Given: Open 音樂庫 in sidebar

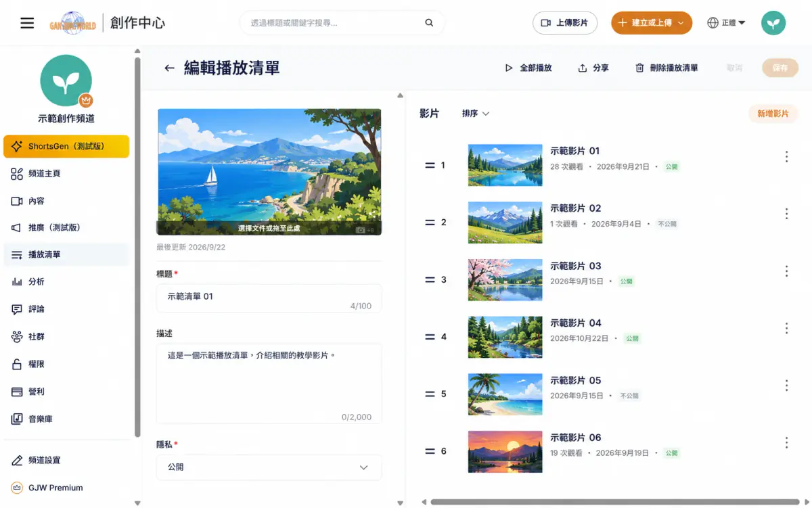Looking at the screenshot, I should click(x=66, y=419).
